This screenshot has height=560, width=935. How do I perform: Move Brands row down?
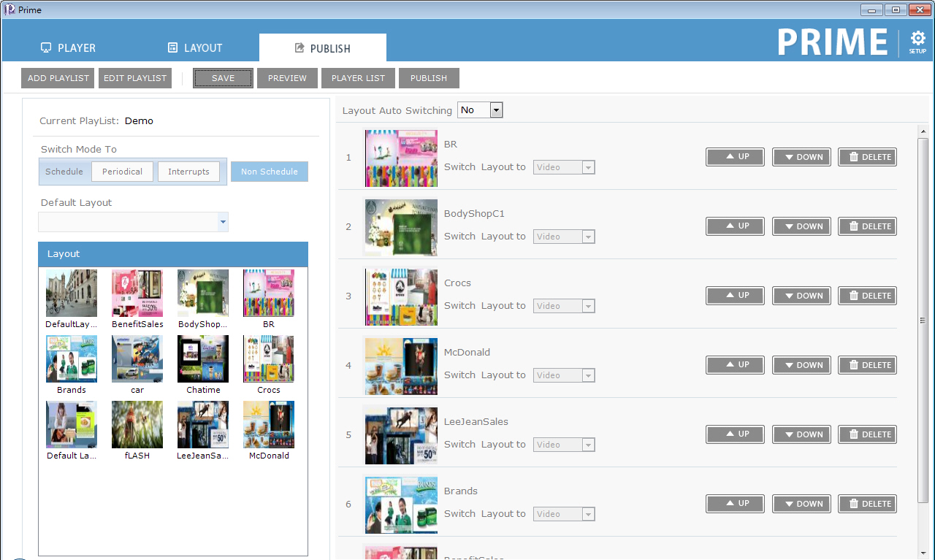[801, 504]
